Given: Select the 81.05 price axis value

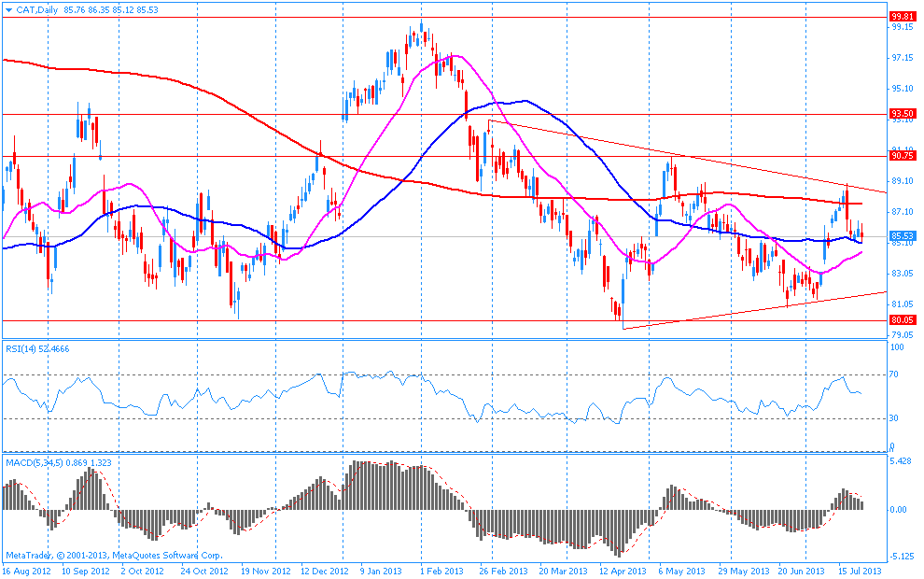Looking at the screenshot, I should [903, 304].
